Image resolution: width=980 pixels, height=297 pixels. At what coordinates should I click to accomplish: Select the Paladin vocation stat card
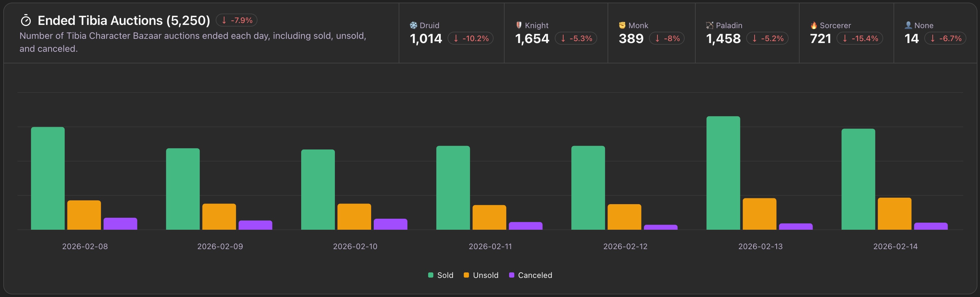(x=747, y=33)
